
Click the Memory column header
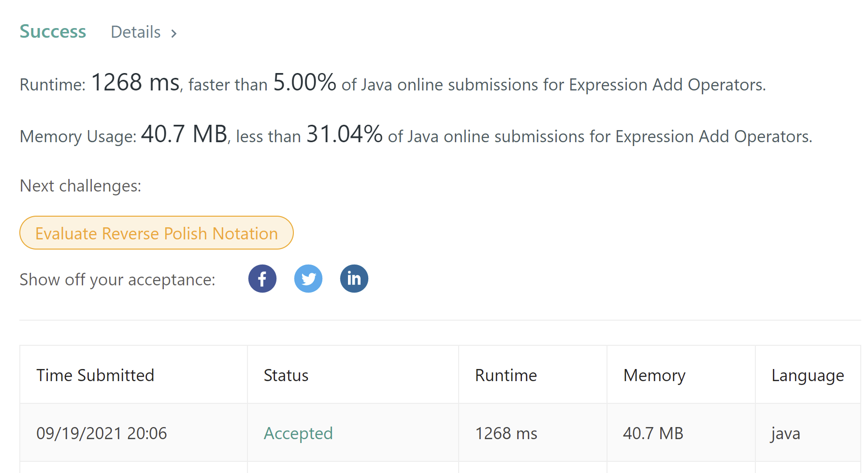(654, 375)
